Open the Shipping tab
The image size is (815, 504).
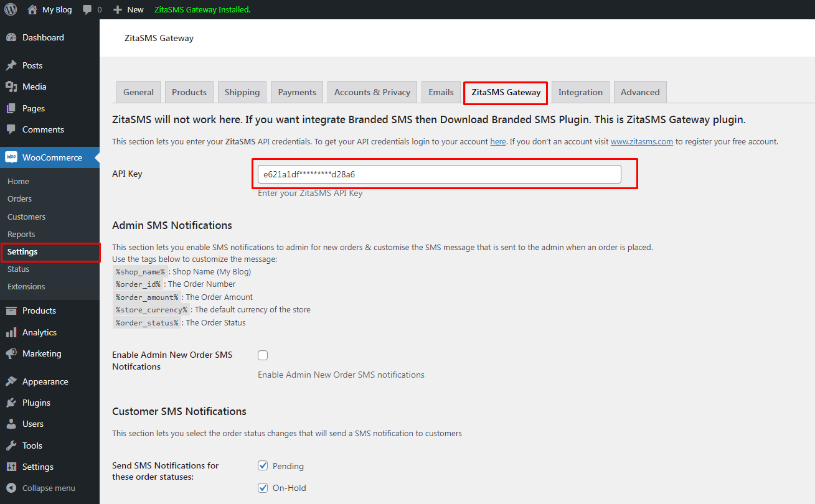[242, 92]
